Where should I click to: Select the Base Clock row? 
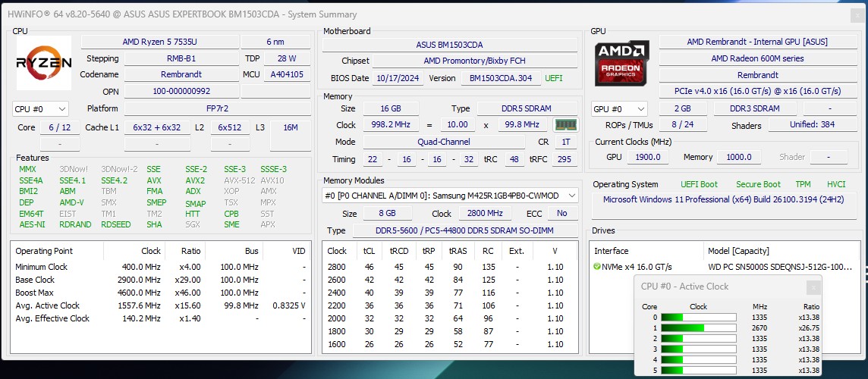pos(161,280)
